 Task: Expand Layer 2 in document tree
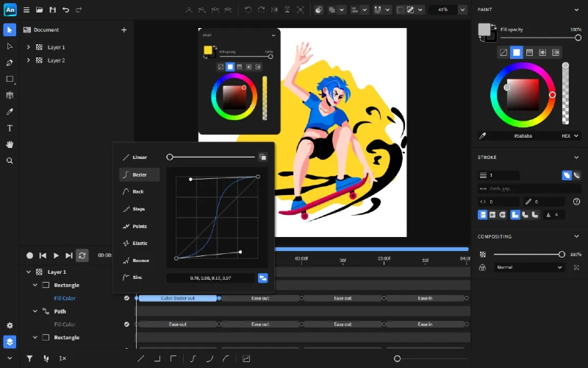pyautogui.click(x=28, y=60)
